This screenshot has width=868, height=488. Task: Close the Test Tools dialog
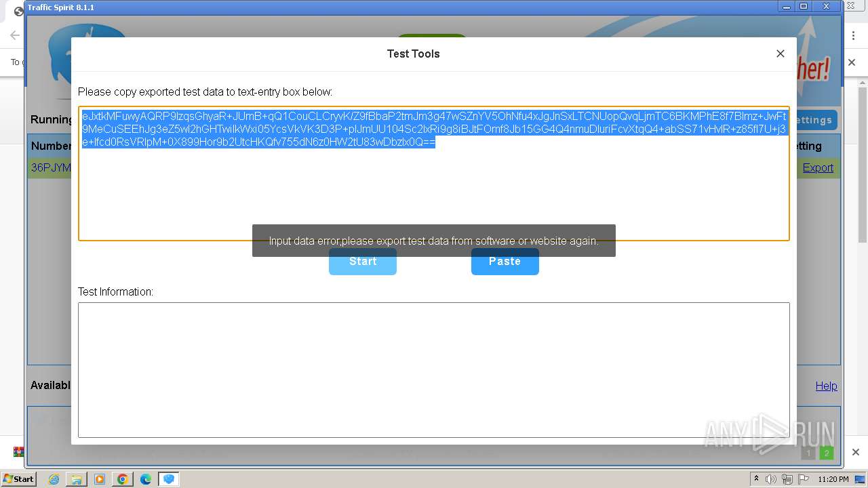[781, 54]
